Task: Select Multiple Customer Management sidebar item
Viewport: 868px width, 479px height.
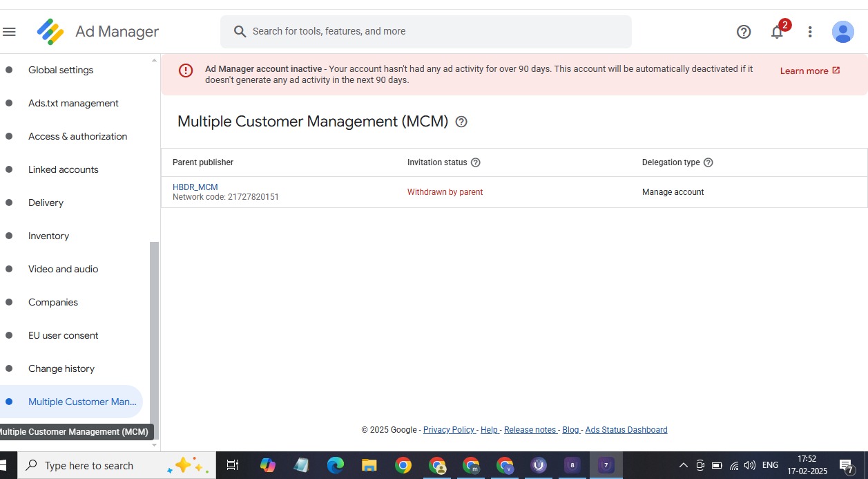Action: (70, 402)
